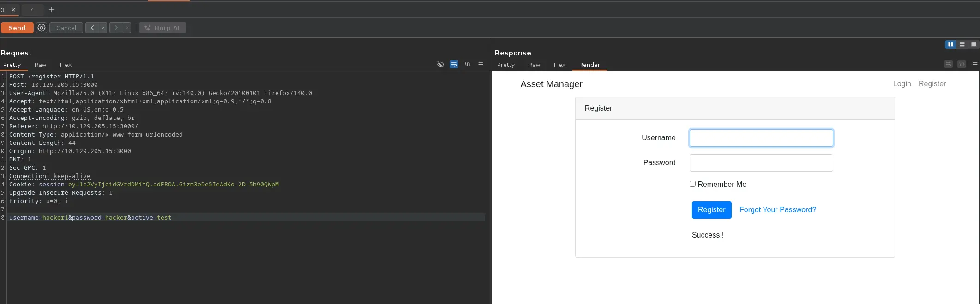Select the Hex tab in Response pane
Viewport: 980px width, 304px height.
(559, 65)
